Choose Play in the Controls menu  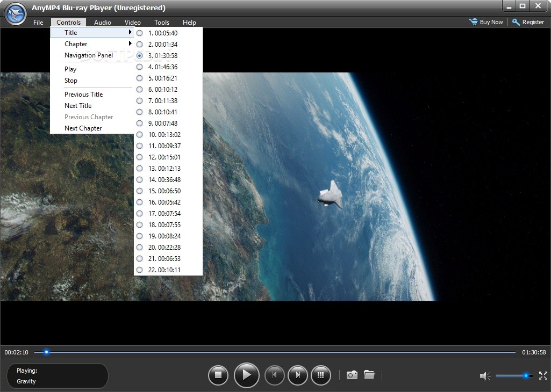[x=92, y=69]
